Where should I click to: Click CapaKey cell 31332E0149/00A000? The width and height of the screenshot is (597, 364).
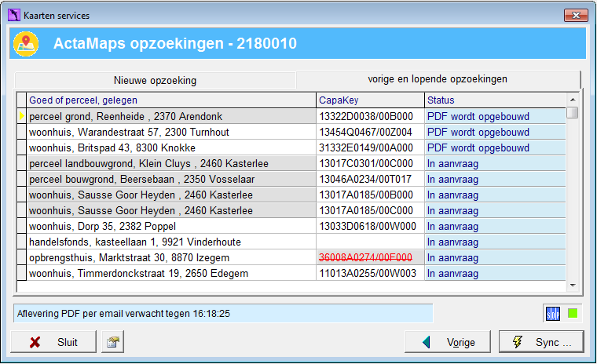coord(370,147)
